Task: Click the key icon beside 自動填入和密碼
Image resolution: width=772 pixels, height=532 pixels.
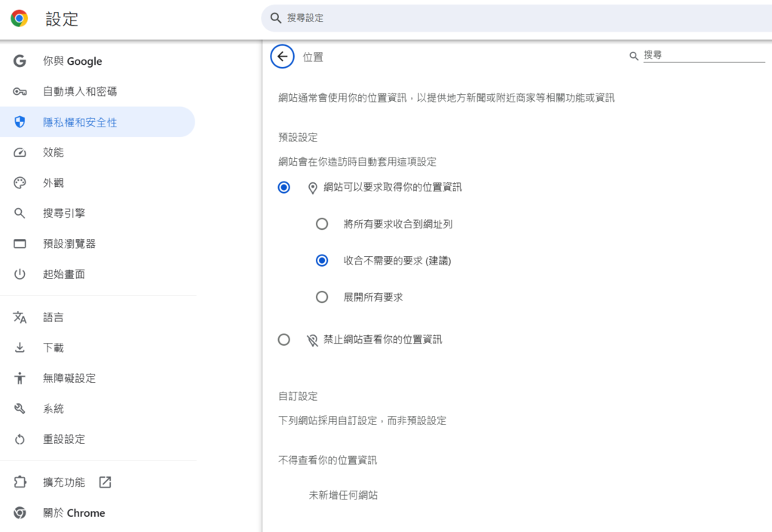Action: 19,91
